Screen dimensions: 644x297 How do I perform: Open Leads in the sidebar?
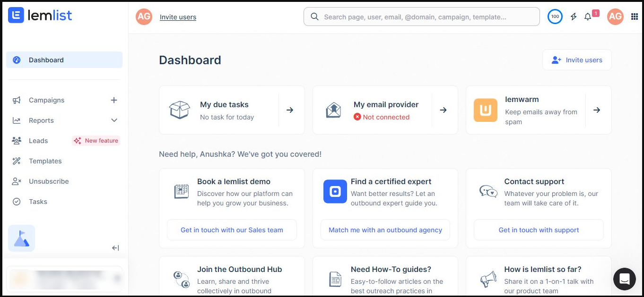(x=38, y=141)
